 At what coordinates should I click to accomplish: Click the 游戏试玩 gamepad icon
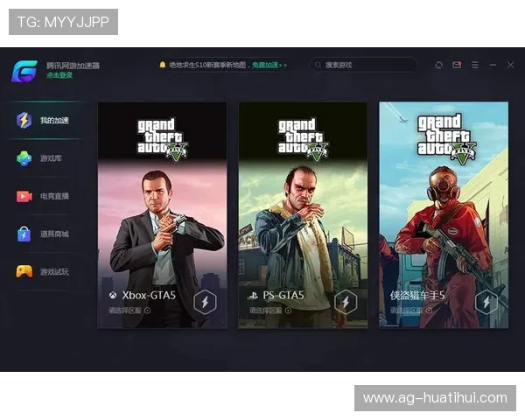coord(24,271)
